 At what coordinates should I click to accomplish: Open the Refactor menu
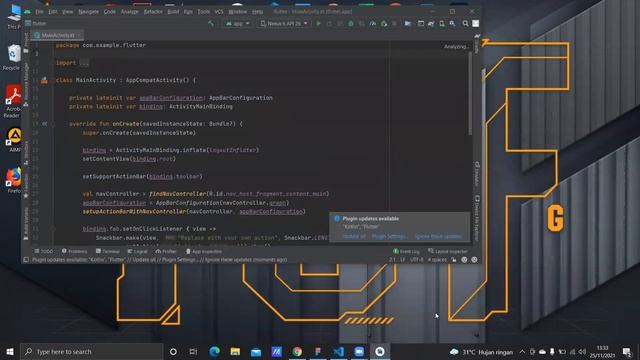153,12
